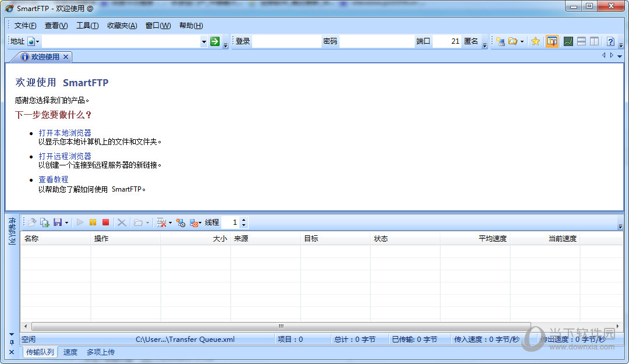
Task: Sort by the 名称 column header
Action: pos(55,239)
